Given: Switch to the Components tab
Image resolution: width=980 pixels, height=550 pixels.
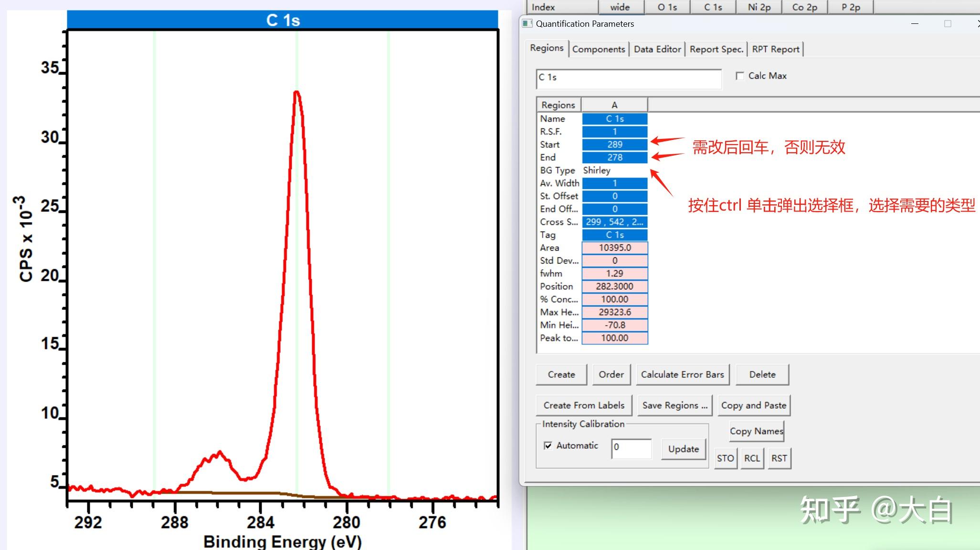Looking at the screenshot, I should coord(598,49).
